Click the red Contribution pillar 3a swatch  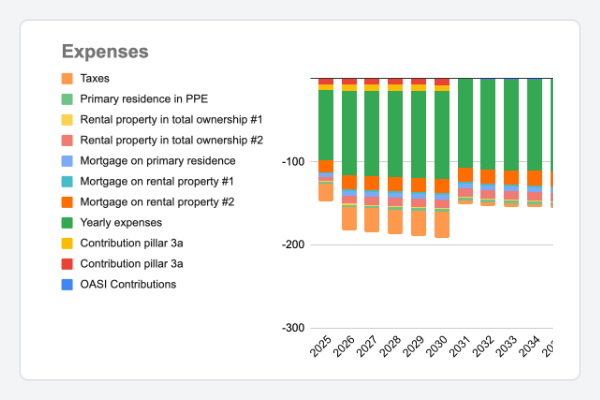pyautogui.click(x=67, y=264)
